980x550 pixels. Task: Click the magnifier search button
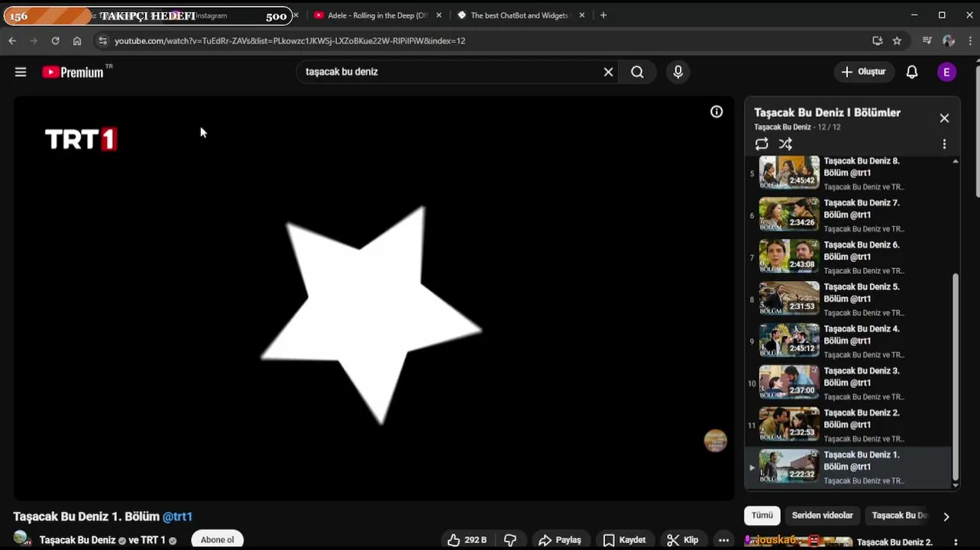tap(638, 72)
